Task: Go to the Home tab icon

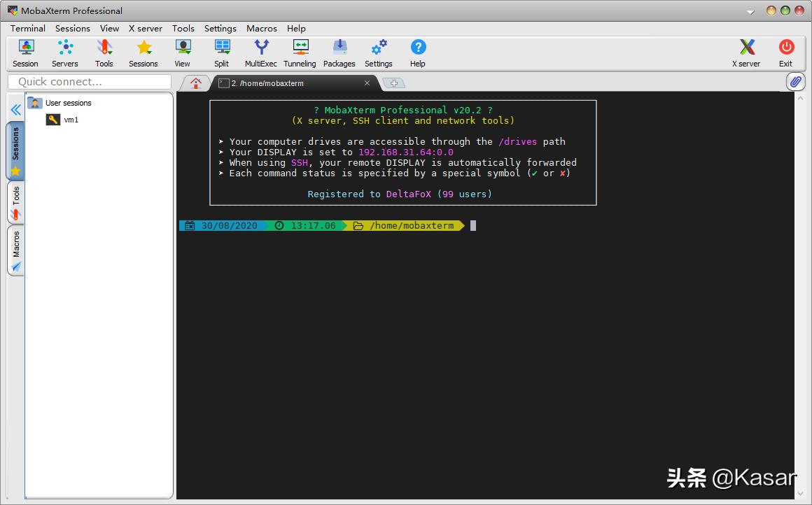Action: [196, 83]
